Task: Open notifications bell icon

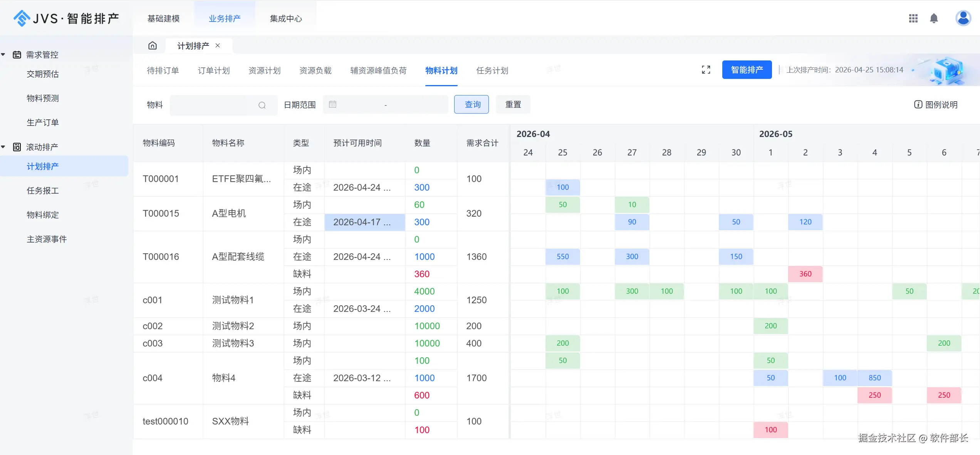Action: [934, 18]
